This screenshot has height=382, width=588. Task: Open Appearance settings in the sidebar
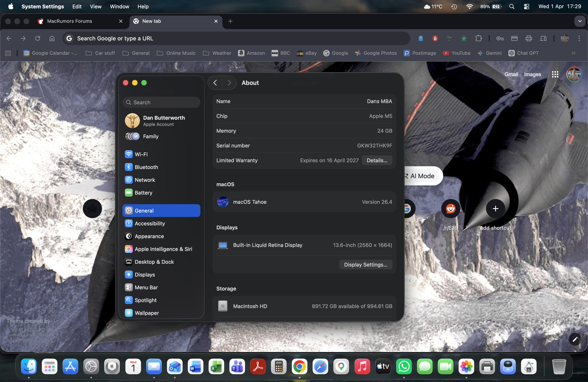click(x=161, y=236)
